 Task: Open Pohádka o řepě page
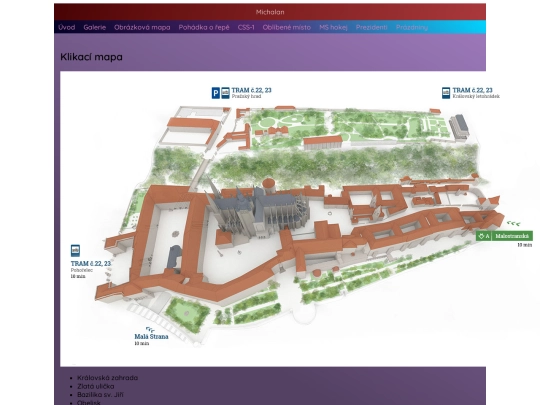(204, 28)
